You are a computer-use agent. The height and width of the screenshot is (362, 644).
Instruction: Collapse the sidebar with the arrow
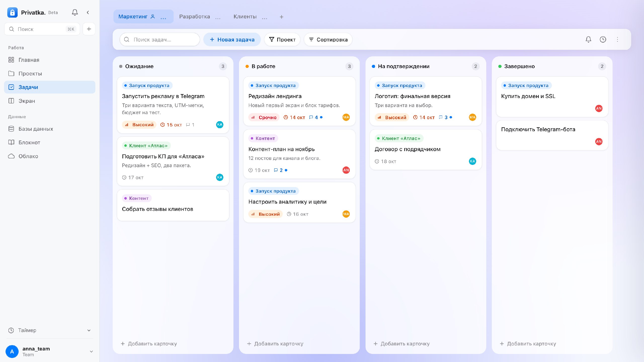[x=88, y=12]
